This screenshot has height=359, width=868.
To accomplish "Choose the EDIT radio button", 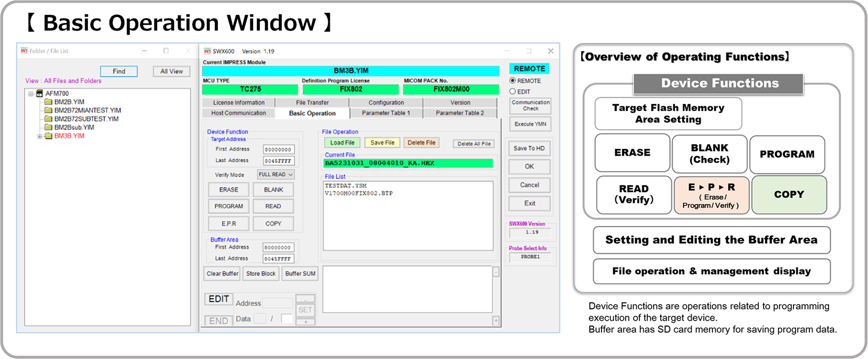I will (513, 92).
